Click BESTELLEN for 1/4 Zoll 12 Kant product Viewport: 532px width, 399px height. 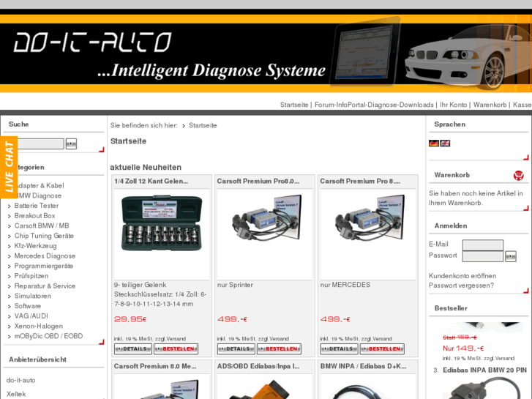tap(176, 349)
